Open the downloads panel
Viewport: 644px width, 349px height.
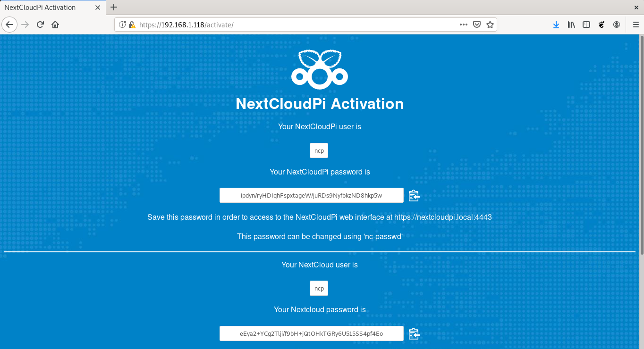point(556,25)
